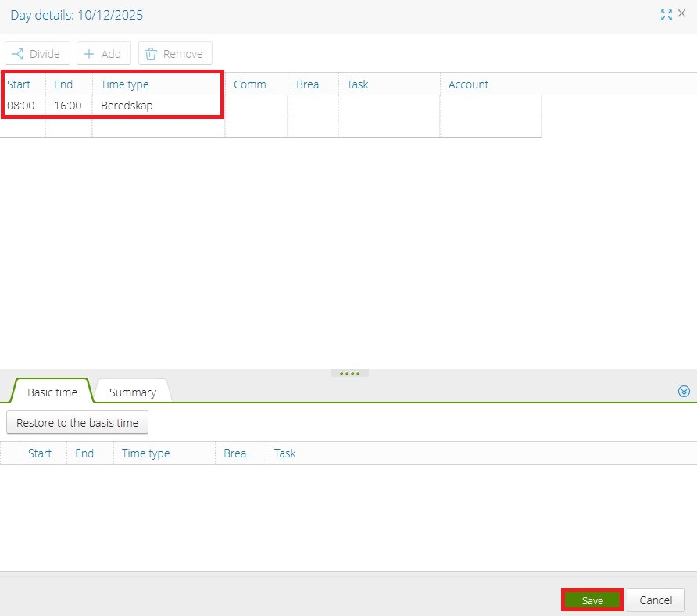Cancel the day details changes
The image size is (697, 616).
(656, 600)
